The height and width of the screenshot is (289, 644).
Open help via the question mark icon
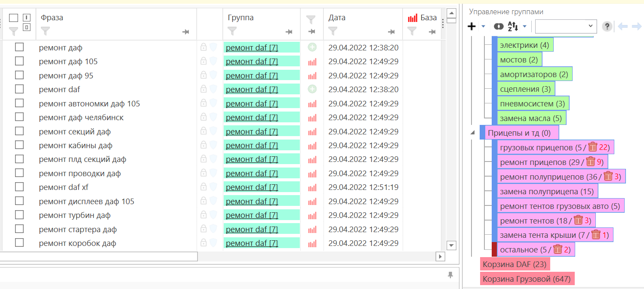[607, 26]
